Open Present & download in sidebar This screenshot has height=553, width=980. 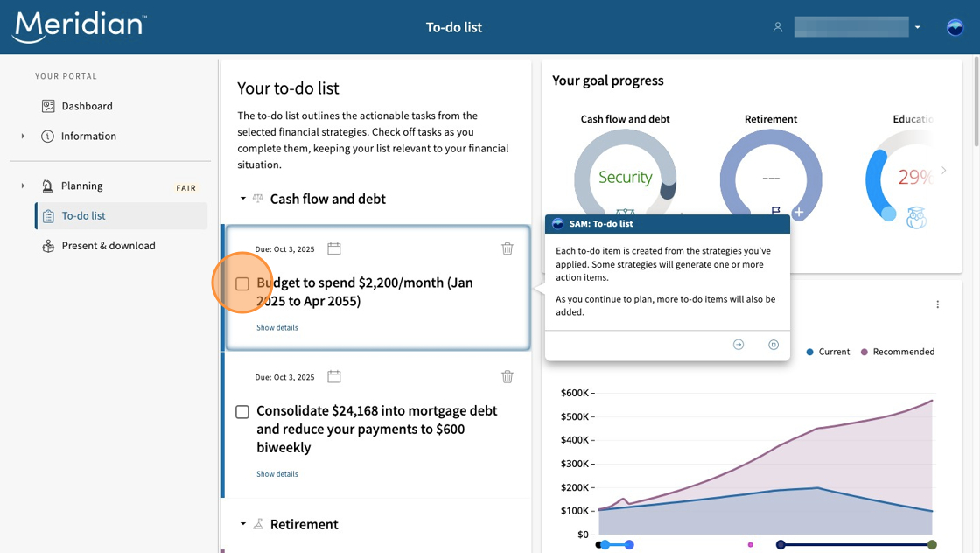[x=108, y=246]
